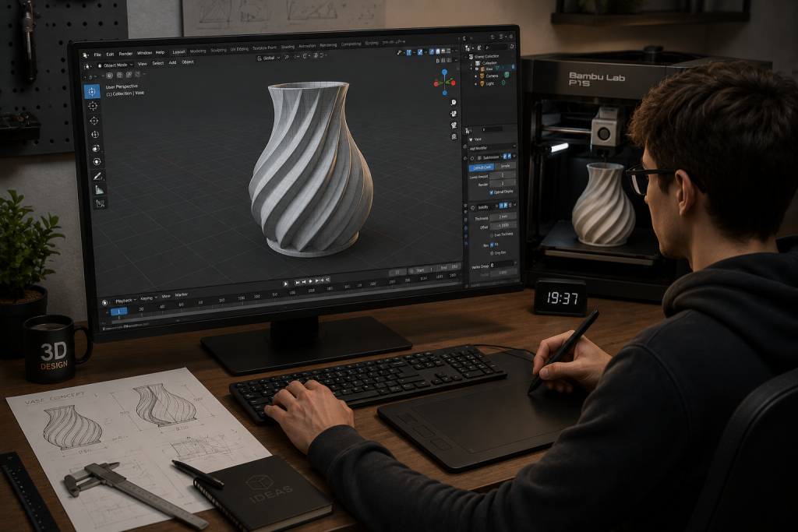This screenshot has width=798, height=532.
Task: Select the Annotate pencil tool
Action: (x=97, y=176)
